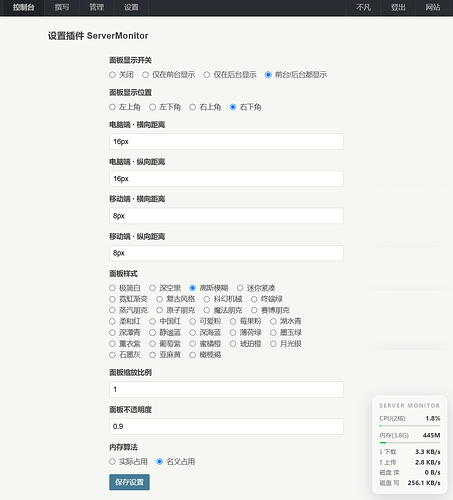Open the 不凡 user profile link
This screenshot has width=453, height=500.
(363, 7)
